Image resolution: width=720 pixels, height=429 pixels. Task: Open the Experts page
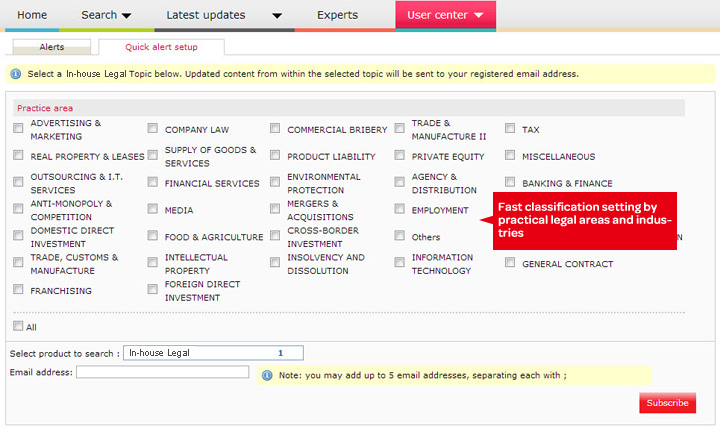pyautogui.click(x=337, y=15)
